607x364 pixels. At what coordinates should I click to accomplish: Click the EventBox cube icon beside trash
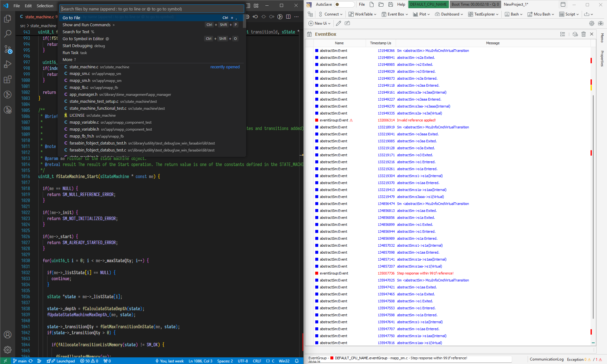pyautogui.click(x=575, y=34)
